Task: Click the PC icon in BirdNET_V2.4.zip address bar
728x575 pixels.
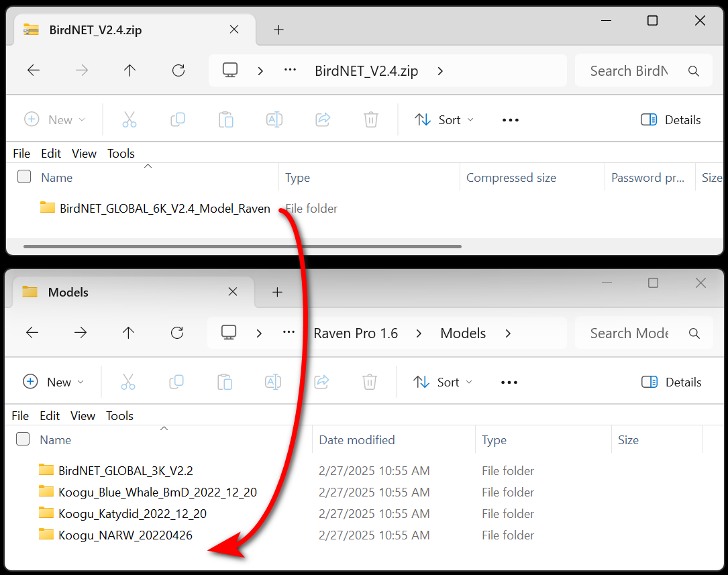Action: (x=230, y=70)
